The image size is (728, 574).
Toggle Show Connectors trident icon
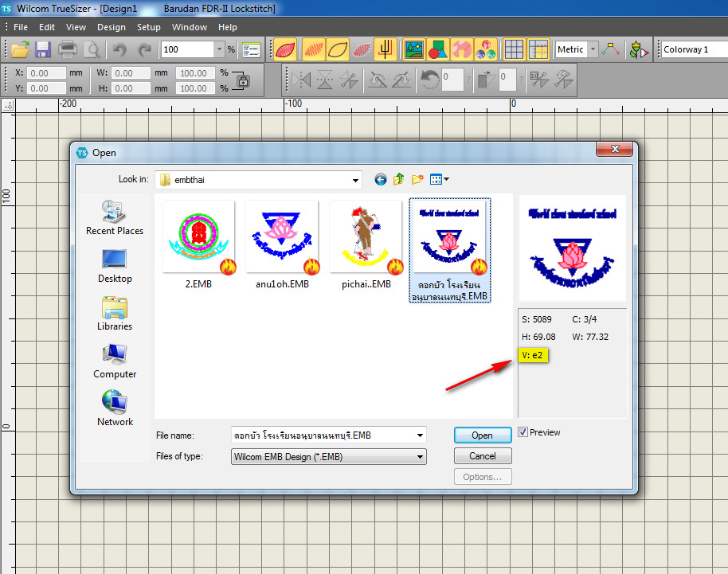386,49
